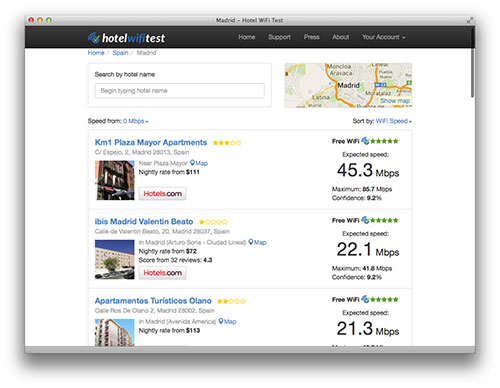Click address 'C/ Espejo, 2, Madrid 28013, Spain'
The width and height of the screenshot is (500, 388).
point(142,152)
